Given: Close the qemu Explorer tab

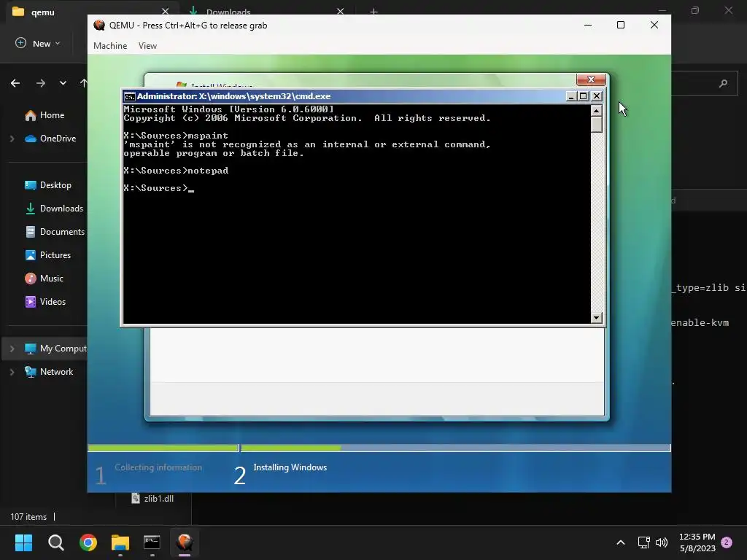Looking at the screenshot, I should click(165, 12).
